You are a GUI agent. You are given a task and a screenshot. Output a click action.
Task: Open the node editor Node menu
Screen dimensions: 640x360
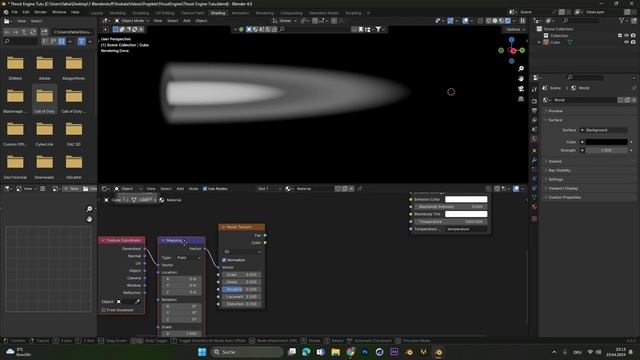click(x=193, y=189)
